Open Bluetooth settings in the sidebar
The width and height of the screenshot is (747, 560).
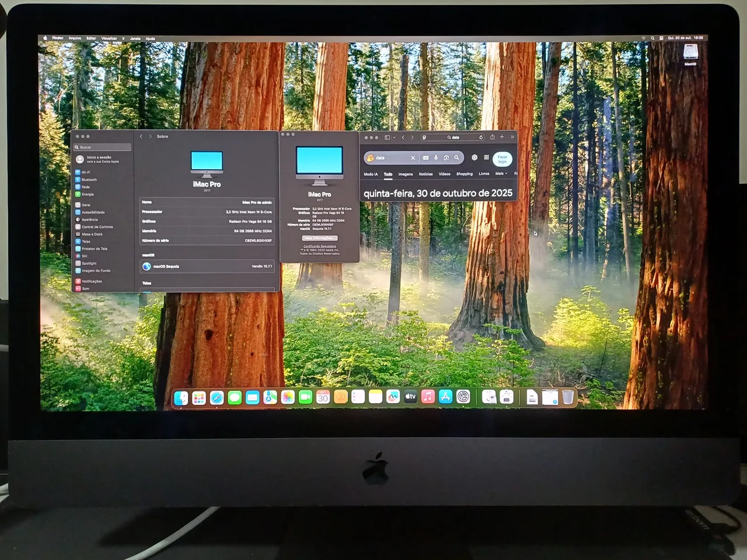(88, 179)
